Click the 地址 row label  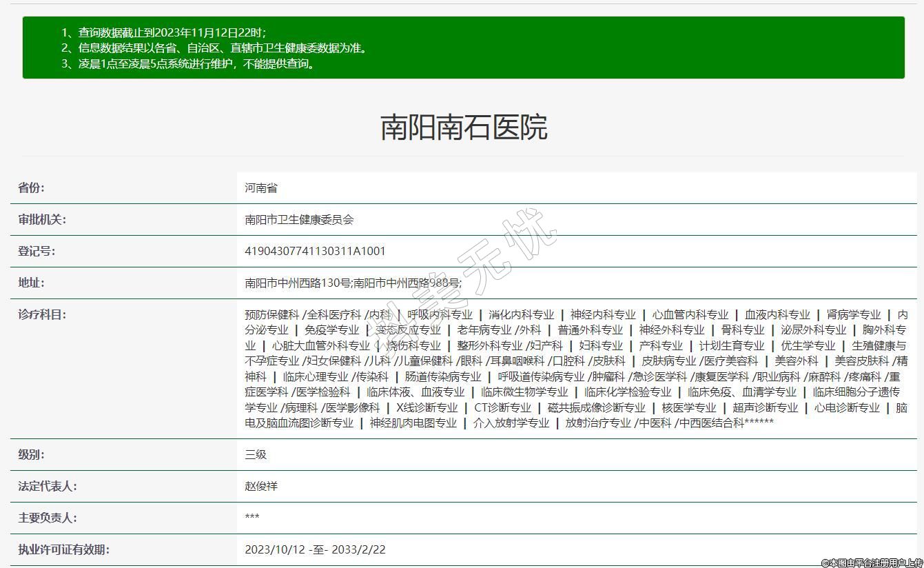point(31,283)
